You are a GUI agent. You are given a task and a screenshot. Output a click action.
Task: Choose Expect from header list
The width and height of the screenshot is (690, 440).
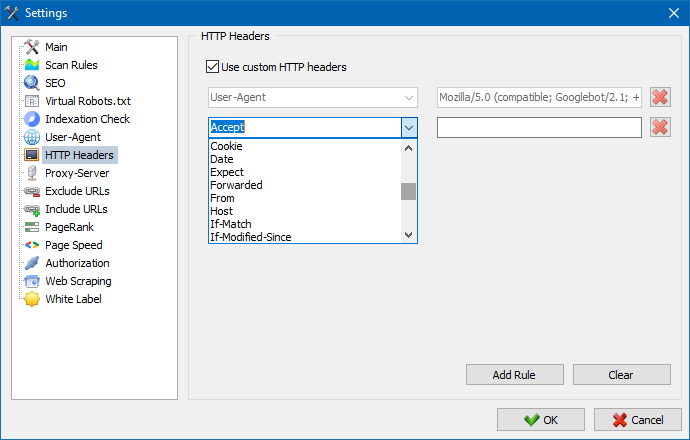[305, 172]
